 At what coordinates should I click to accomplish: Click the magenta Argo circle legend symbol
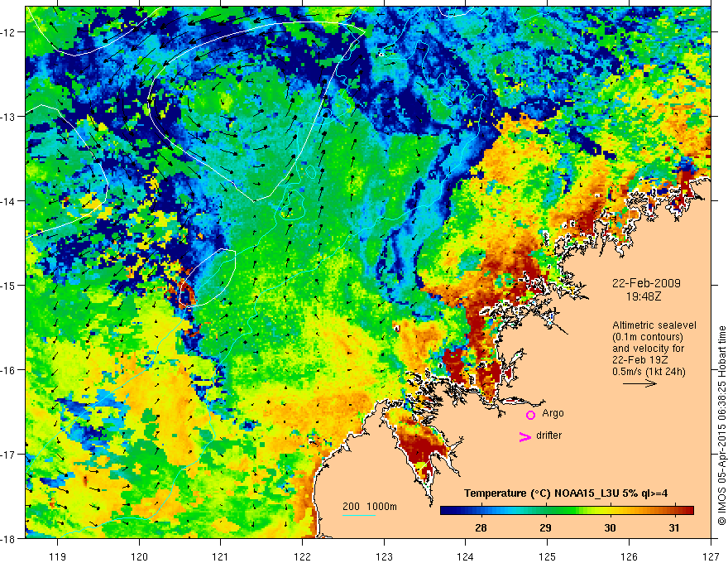(x=530, y=415)
